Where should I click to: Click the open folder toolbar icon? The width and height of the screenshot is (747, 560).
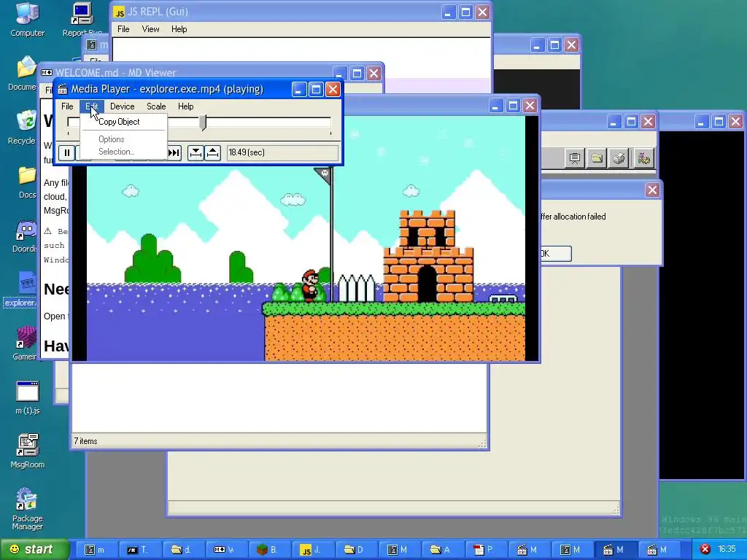(597, 158)
